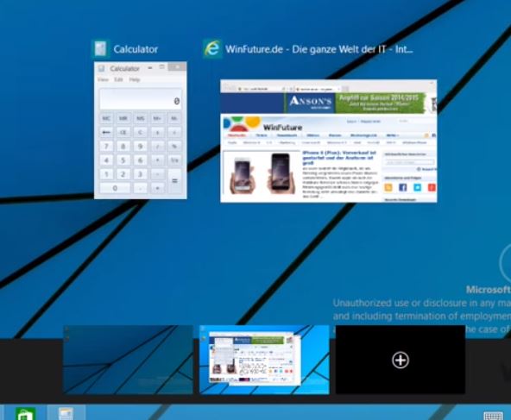Click the MC memory key in the Calculator
The image size is (511, 420).
coord(106,118)
